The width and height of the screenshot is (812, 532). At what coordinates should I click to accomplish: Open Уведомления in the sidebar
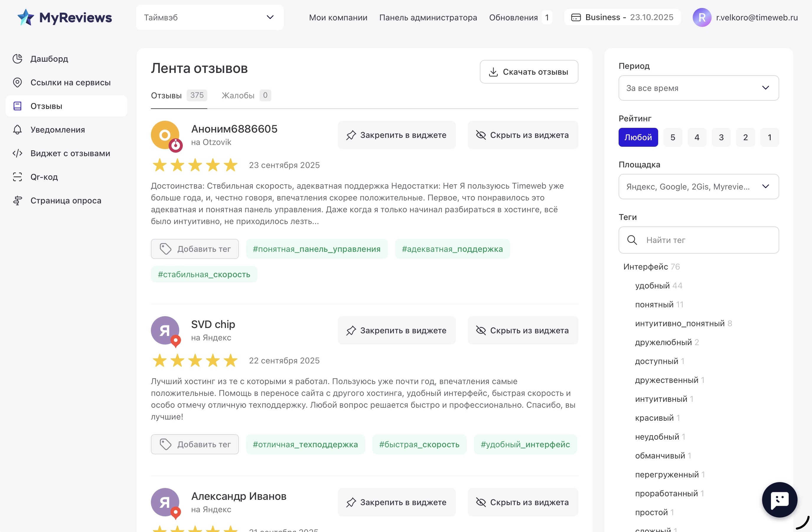pyautogui.click(x=57, y=130)
